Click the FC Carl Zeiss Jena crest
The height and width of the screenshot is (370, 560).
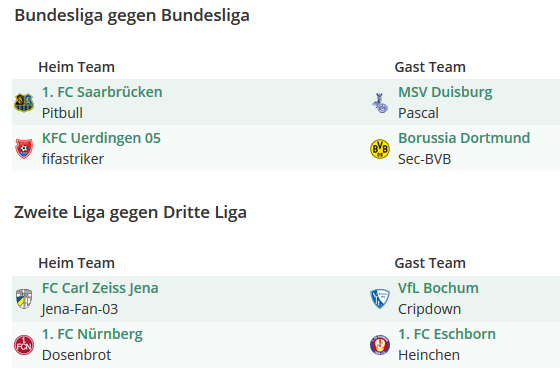[24, 299]
